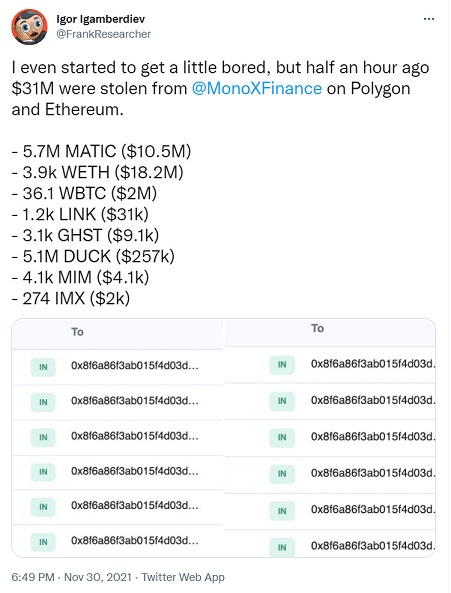Open third 0x8f6a86f3ab address in right table
451x593 pixels.
(x=373, y=436)
